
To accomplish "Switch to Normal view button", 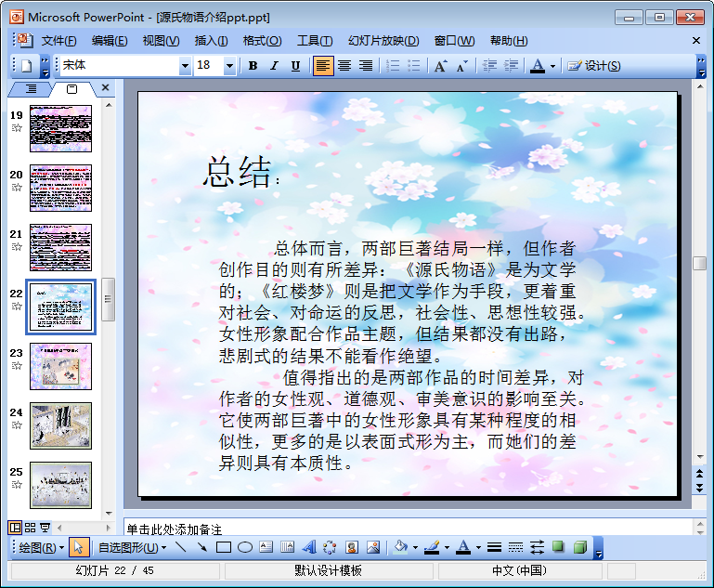I will pyautogui.click(x=15, y=528).
